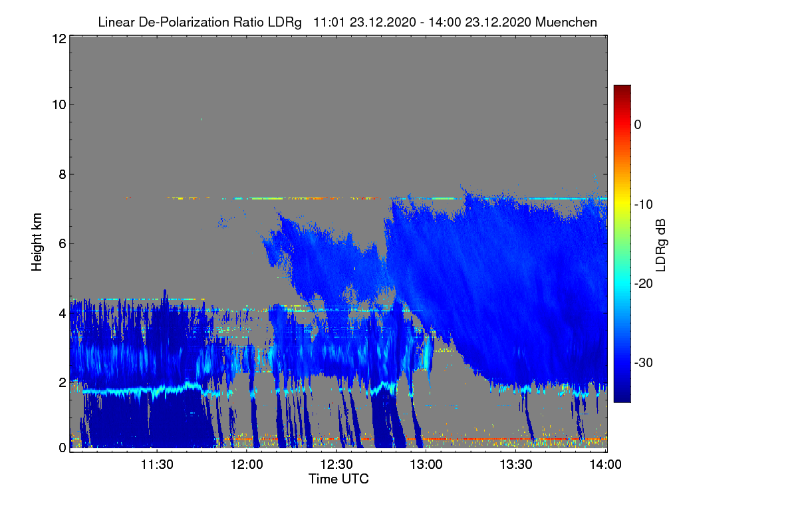798x532 pixels.
Task: Click the height axis label 4
Action: (x=61, y=313)
